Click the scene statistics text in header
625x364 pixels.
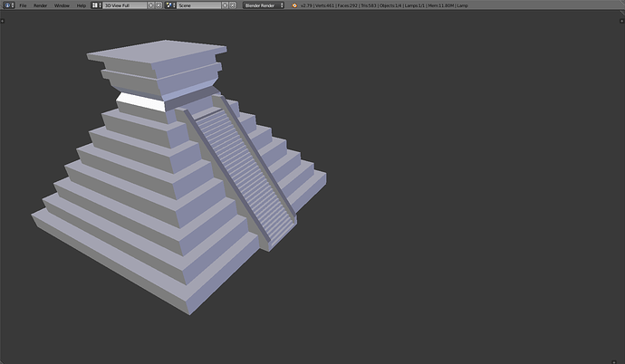coord(384,5)
